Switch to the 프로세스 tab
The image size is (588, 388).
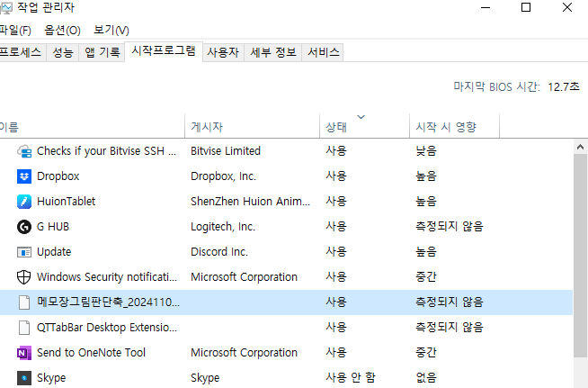21,52
